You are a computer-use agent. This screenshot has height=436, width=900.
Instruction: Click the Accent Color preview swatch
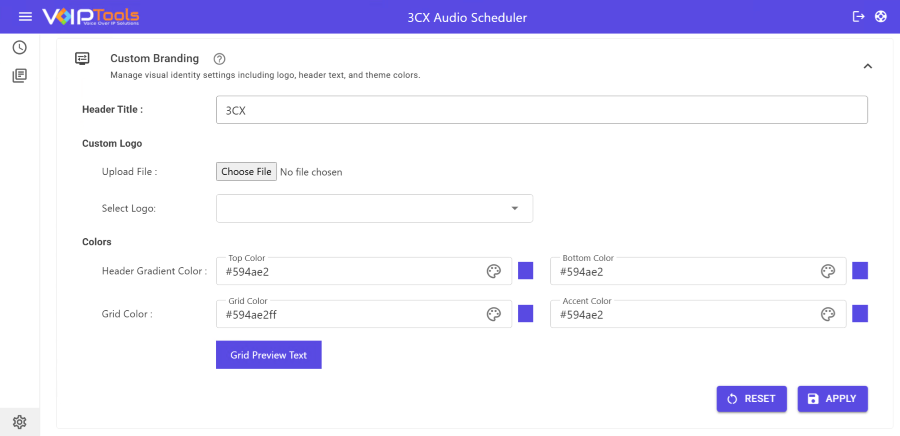pyautogui.click(x=859, y=314)
